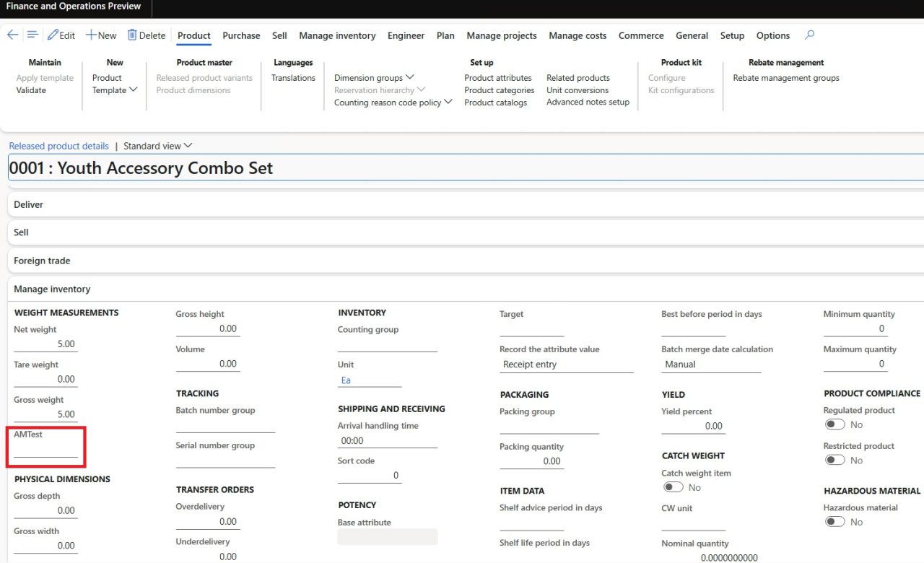Click the New plus icon
The height and width of the screenshot is (563, 924).
tap(100, 34)
